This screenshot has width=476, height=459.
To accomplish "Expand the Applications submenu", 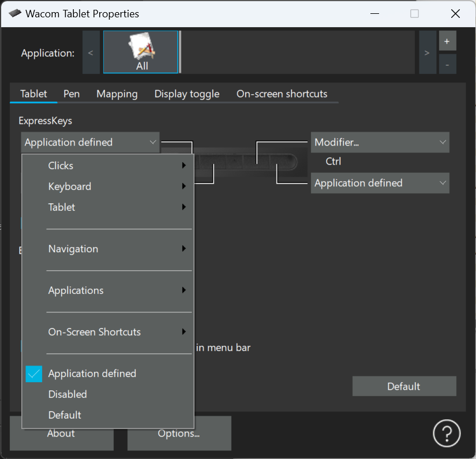I will (108, 290).
